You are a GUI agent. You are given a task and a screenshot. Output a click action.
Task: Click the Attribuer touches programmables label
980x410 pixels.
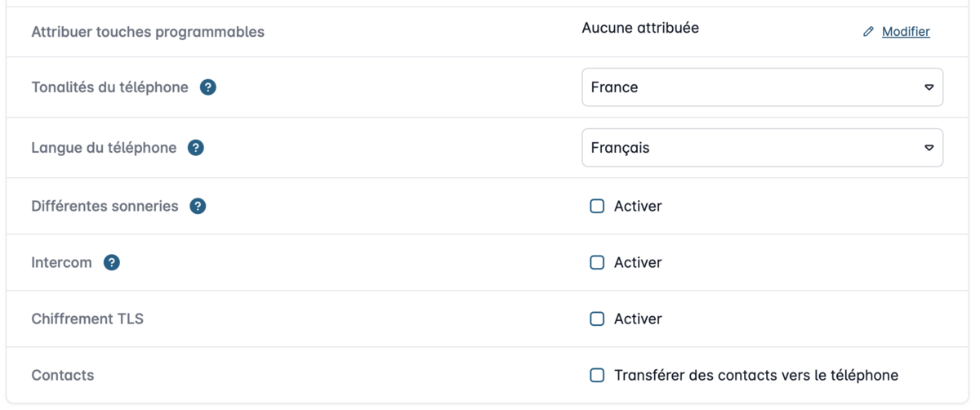[148, 32]
